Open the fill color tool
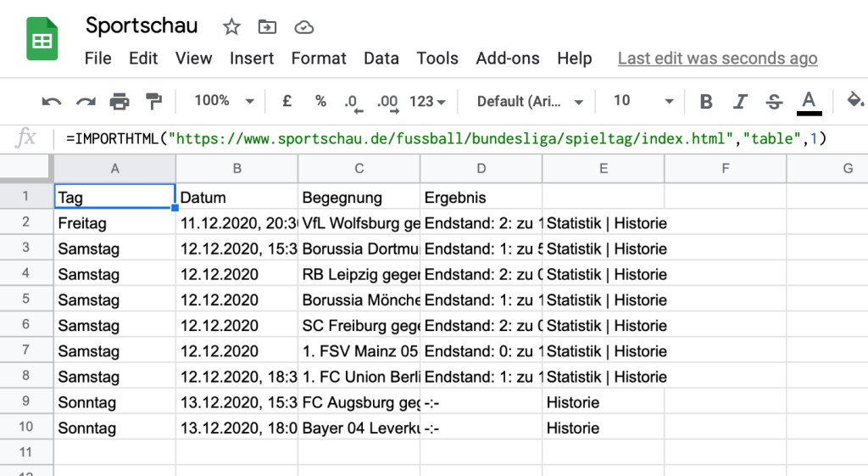This screenshot has width=868, height=476. 854,100
